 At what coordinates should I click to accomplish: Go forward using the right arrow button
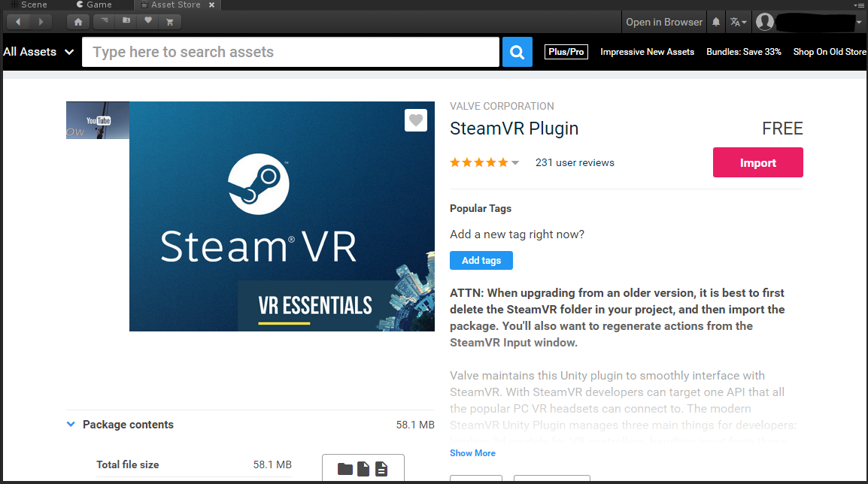41,22
